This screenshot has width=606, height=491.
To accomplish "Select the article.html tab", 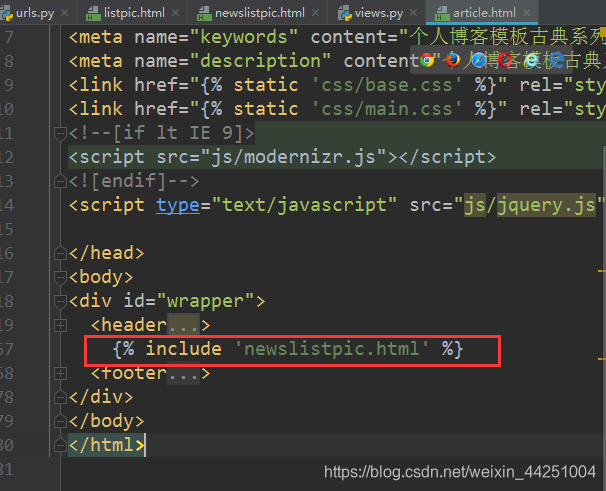I will [482, 13].
